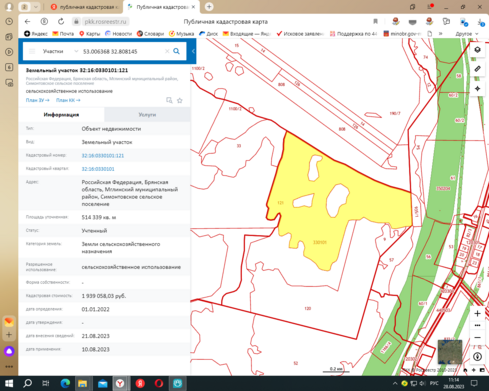Open the План КК link
489x391 pixels.
click(x=68, y=100)
